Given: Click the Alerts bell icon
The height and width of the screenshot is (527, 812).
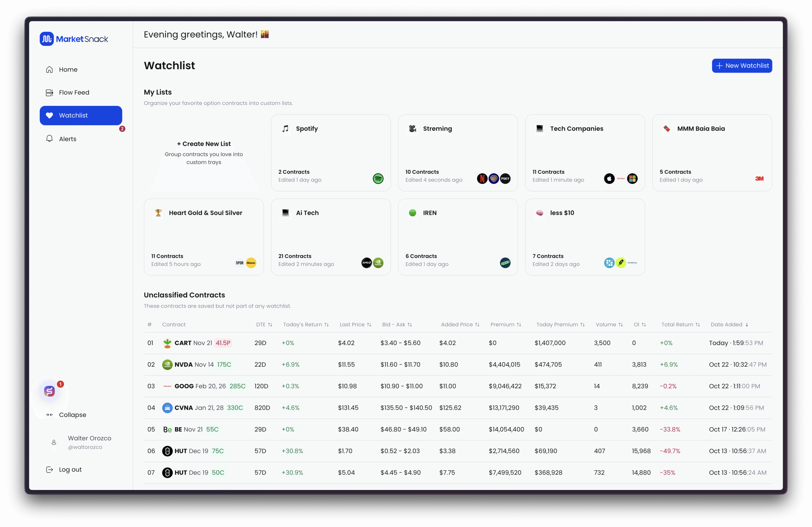Looking at the screenshot, I should [x=49, y=139].
